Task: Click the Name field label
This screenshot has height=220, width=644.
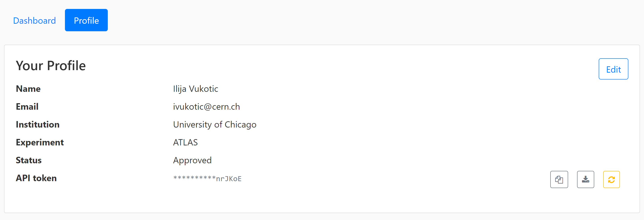Action: pos(28,89)
